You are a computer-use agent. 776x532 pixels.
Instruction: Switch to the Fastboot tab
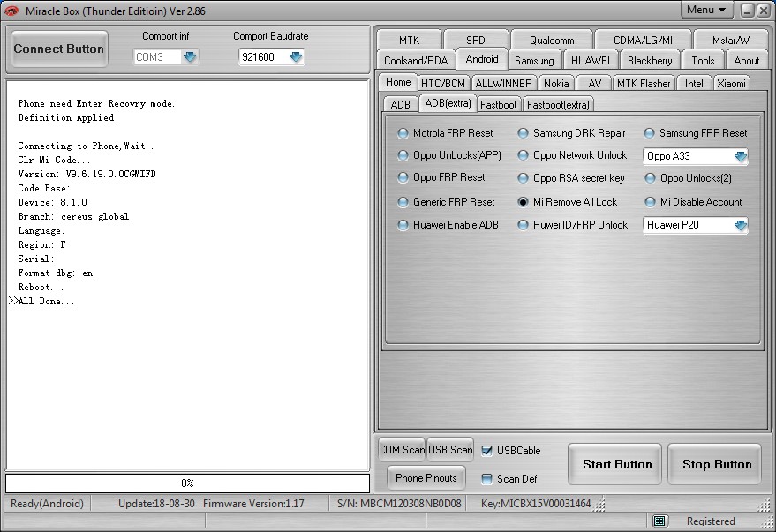click(499, 104)
